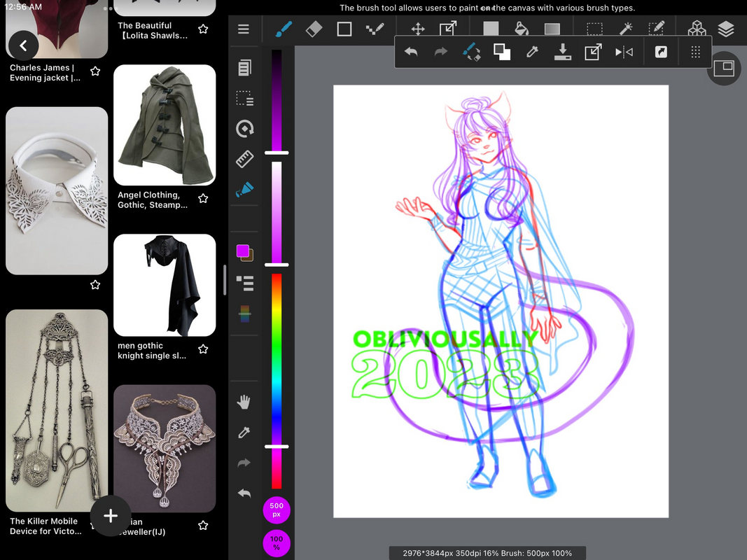Open the white lace collar thumbnail

coord(57,190)
